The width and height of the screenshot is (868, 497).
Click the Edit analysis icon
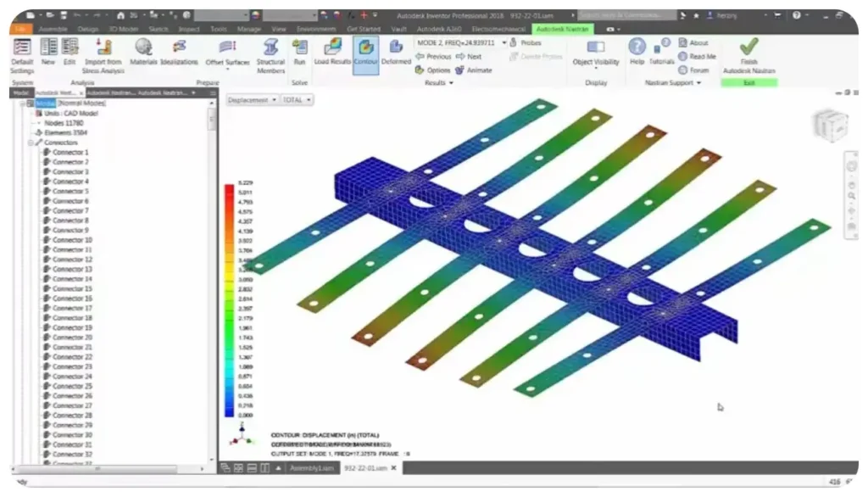(70, 53)
